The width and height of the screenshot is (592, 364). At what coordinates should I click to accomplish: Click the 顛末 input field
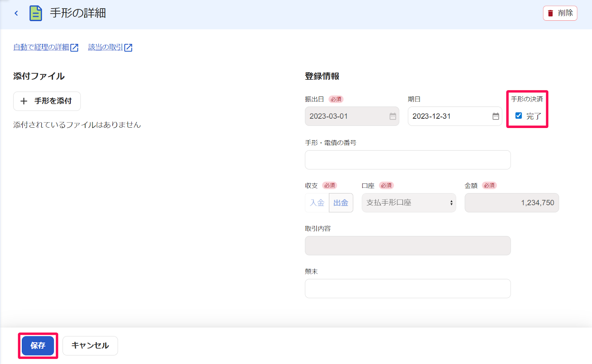pyautogui.click(x=408, y=289)
